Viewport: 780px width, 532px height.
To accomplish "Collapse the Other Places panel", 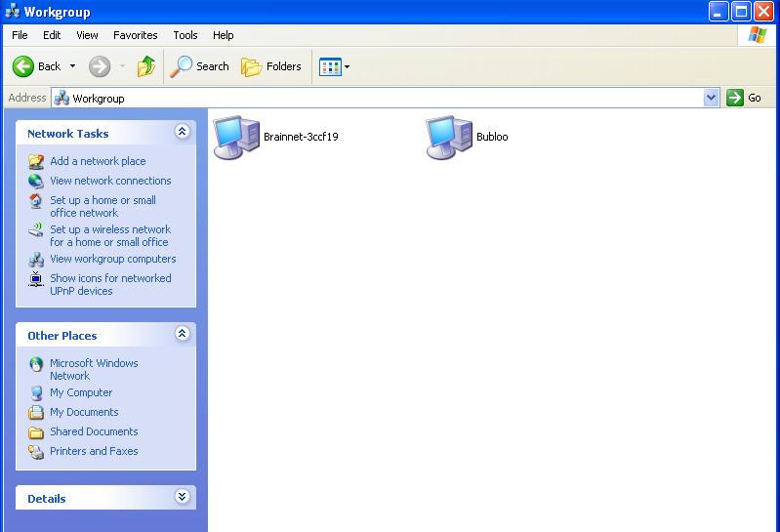I will tap(183, 334).
